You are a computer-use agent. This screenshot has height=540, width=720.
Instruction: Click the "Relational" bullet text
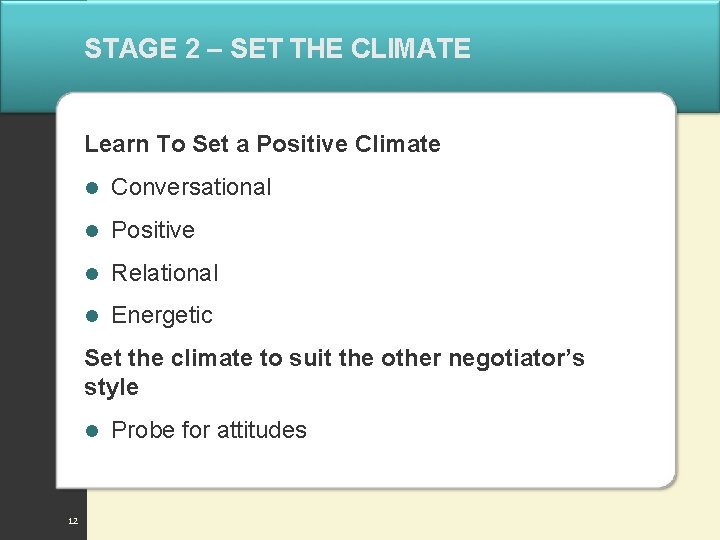(x=164, y=273)
